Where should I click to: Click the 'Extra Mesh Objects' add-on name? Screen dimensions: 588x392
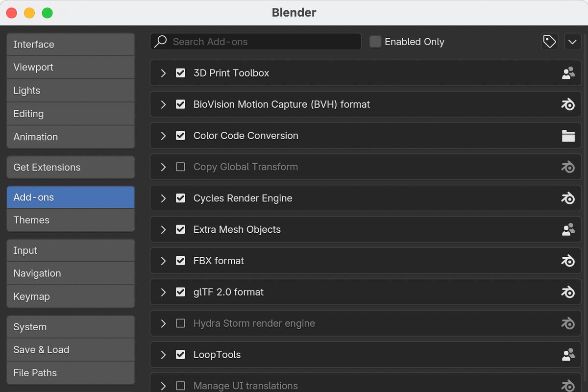pyautogui.click(x=237, y=230)
